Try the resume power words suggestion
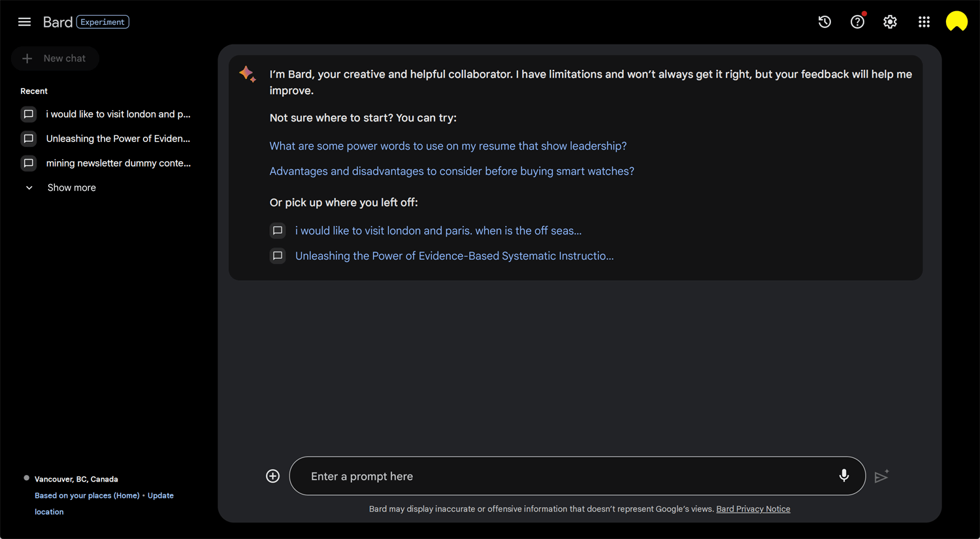The image size is (980, 539). (x=448, y=146)
